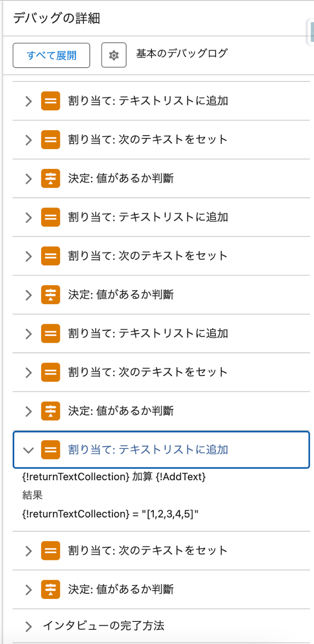Collapse the expanded テキストリストに追加 entry using its chevron
Viewport: 314px width, 644px height.
pyautogui.click(x=29, y=450)
